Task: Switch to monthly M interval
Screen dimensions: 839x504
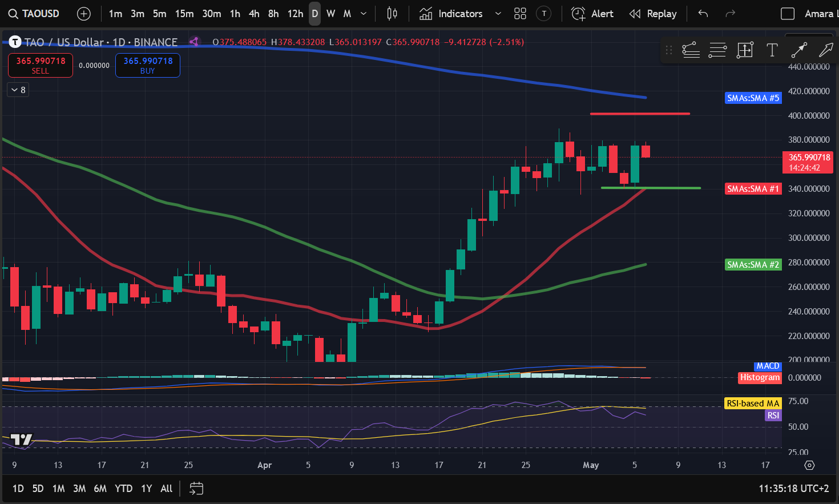Action: [347, 14]
